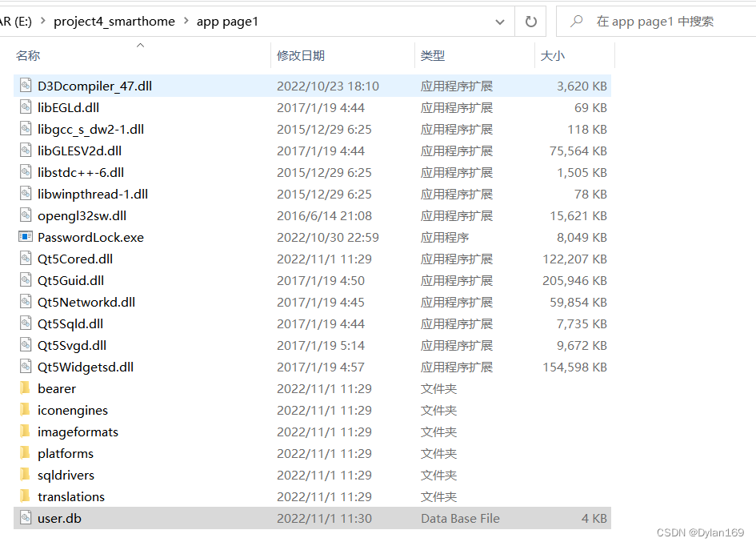Click the search magnifier icon
This screenshot has width=756, height=546.
click(x=576, y=22)
